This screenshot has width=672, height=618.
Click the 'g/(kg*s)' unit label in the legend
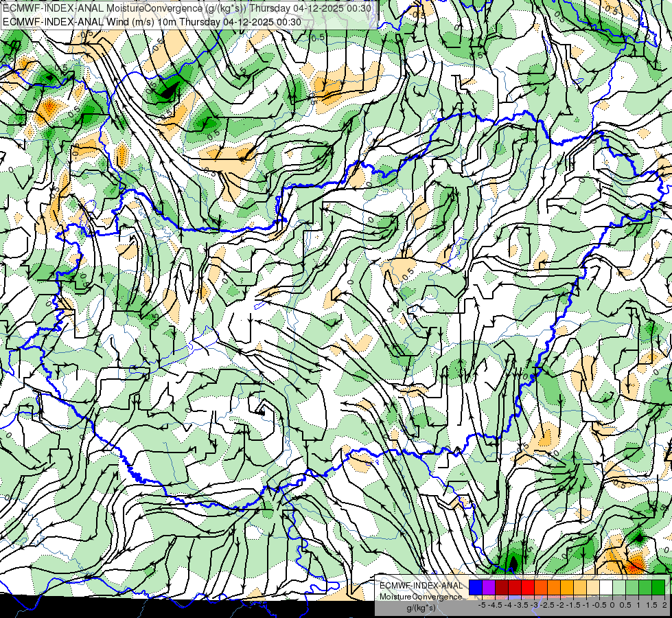(x=421, y=608)
